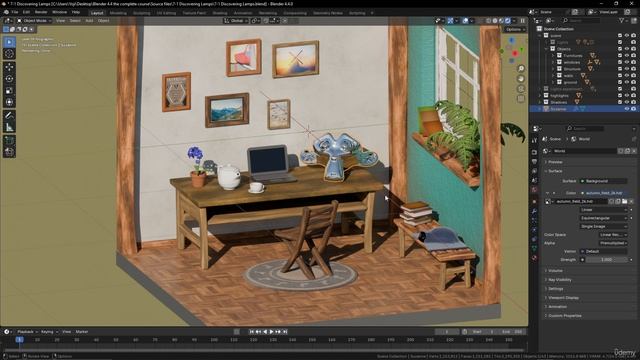Open the Material properties tab
This screenshot has width=640, height=360.
tap(534, 258)
